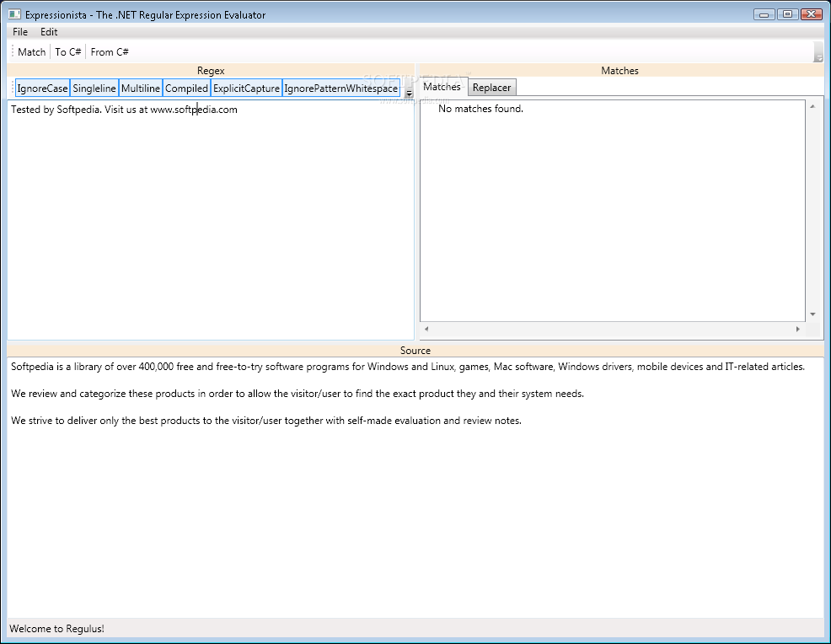
Task: Click the Matches horizontal scroll left arrow
Action: (x=426, y=329)
